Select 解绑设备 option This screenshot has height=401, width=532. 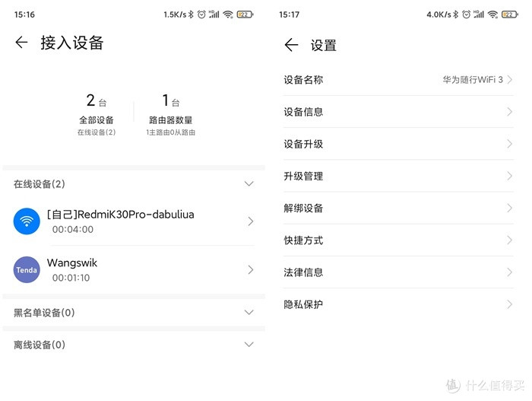pos(304,208)
